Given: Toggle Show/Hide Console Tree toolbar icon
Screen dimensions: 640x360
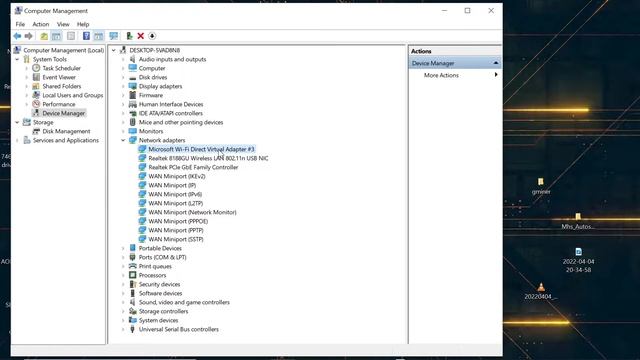Looking at the screenshot, I should 56,36.
